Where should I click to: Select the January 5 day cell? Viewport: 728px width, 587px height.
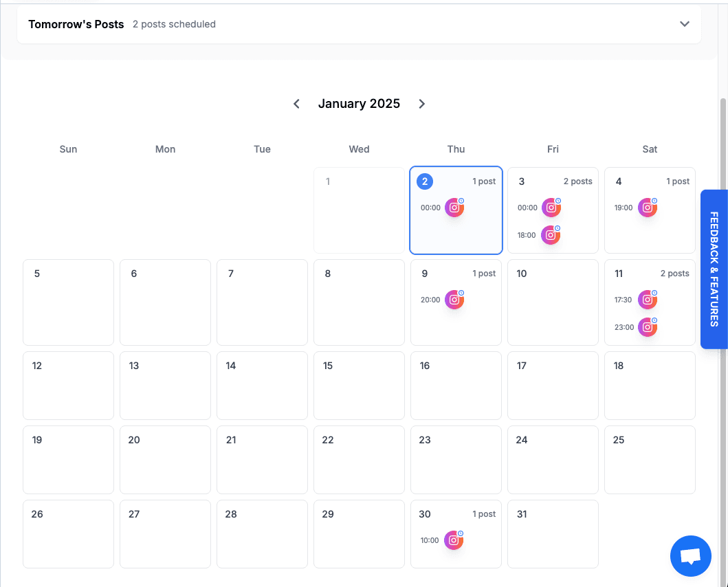point(68,302)
